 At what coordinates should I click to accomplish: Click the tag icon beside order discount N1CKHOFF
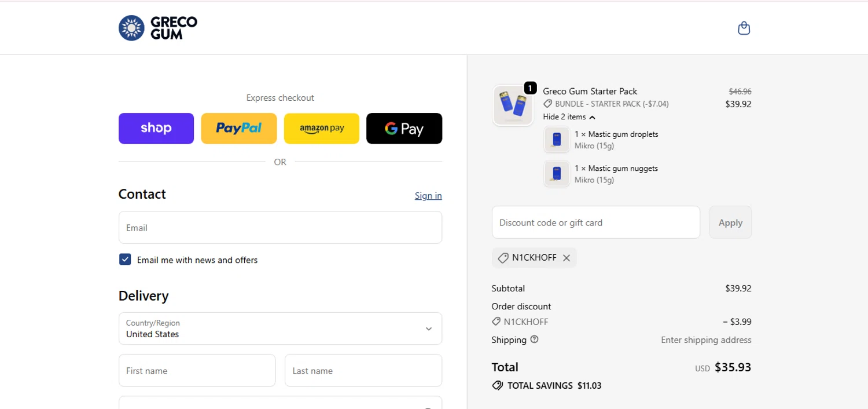(x=496, y=322)
